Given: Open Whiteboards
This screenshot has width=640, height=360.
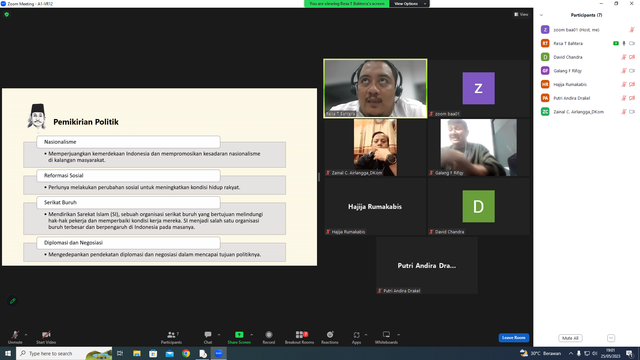Looking at the screenshot, I should [x=386, y=337].
